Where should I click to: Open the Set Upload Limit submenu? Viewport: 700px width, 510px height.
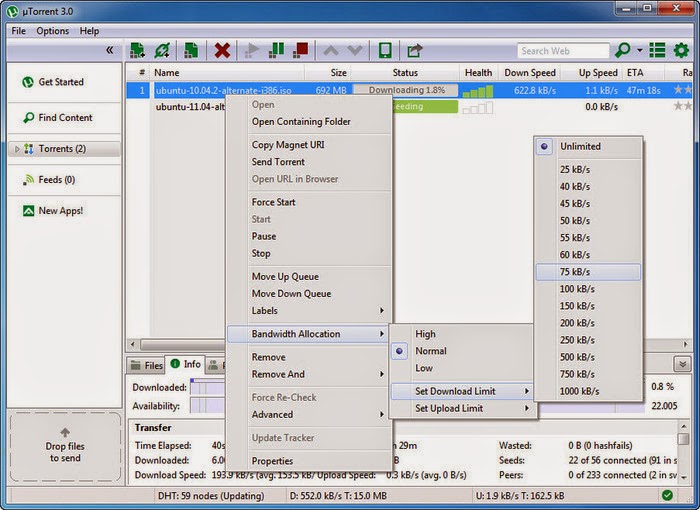462,408
